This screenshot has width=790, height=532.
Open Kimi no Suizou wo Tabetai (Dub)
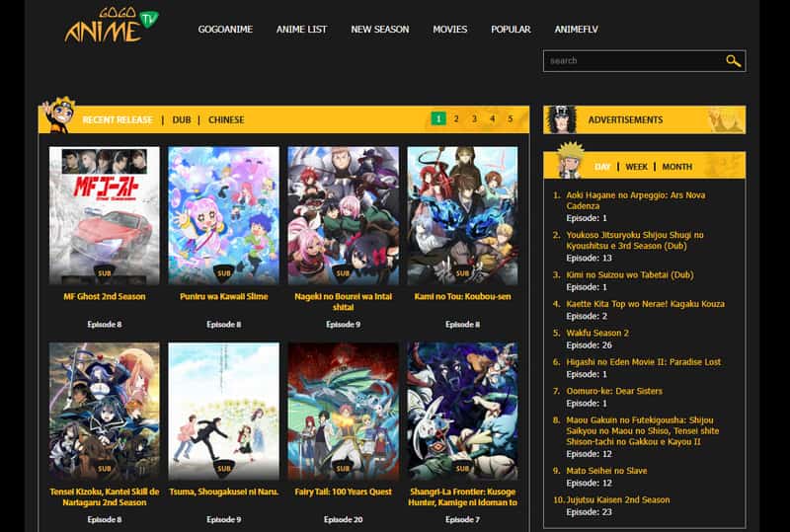630,274
